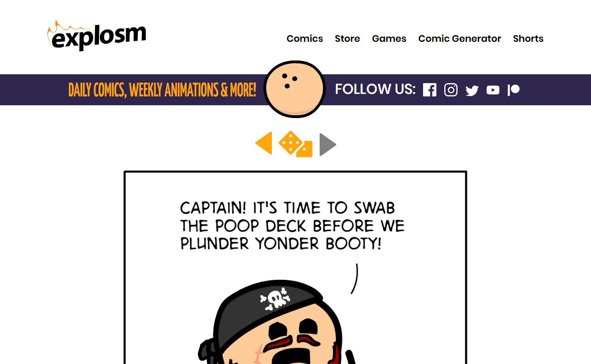Go to previous comic with orange left arrow

click(263, 143)
